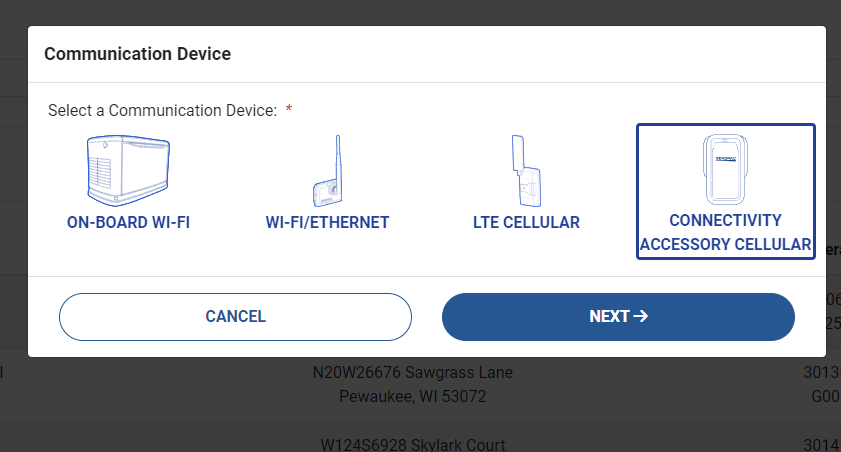The height and width of the screenshot is (452, 841).
Task: Click the 'Select a Communication Device' prompt
Action: pos(163,110)
